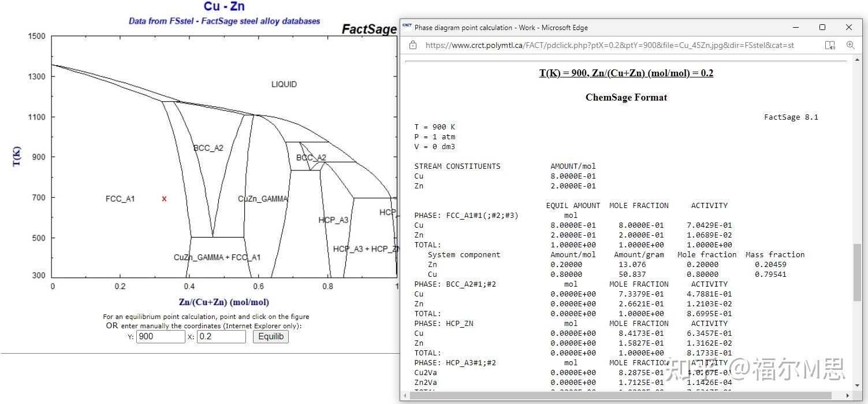868x404 pixels.
Task: Click the 'FactSage 8.1' text in popup
Action: 791,117
